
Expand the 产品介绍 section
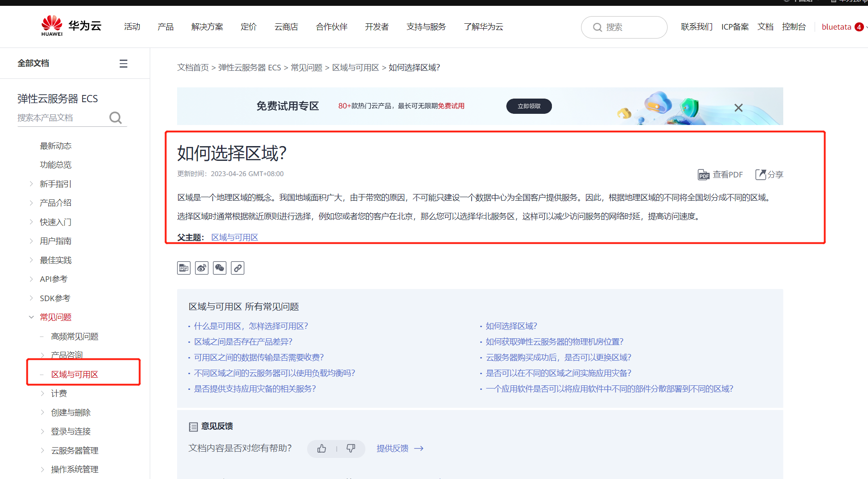pos(31,203)
